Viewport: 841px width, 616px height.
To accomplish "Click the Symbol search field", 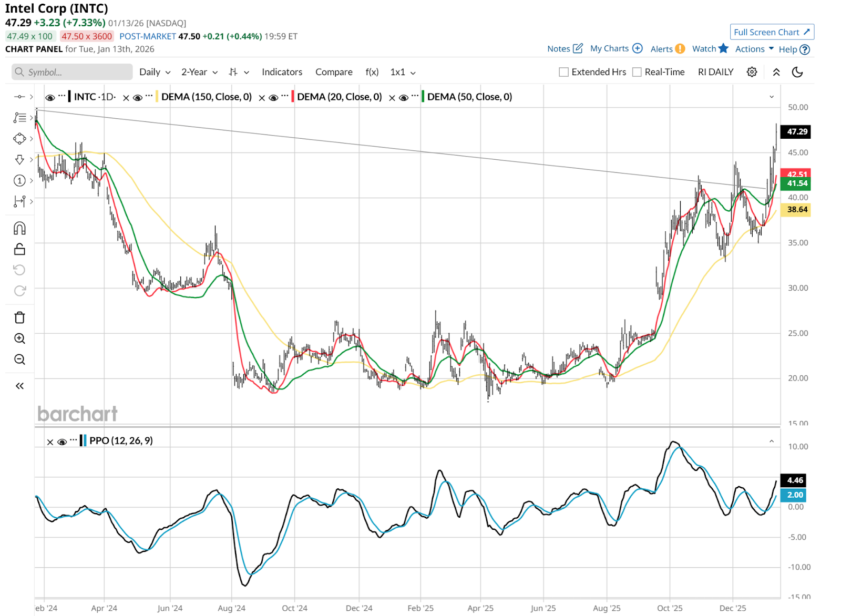I will point(72,72).
